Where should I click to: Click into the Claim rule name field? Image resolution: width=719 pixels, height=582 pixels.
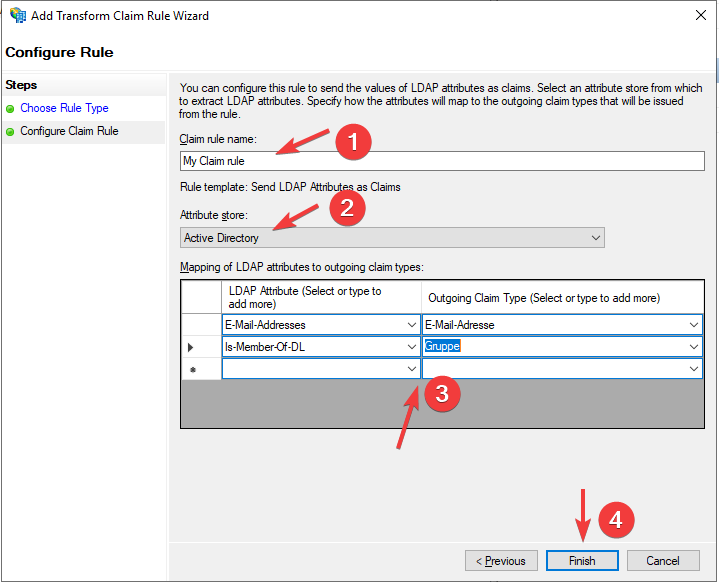point(441,161)
